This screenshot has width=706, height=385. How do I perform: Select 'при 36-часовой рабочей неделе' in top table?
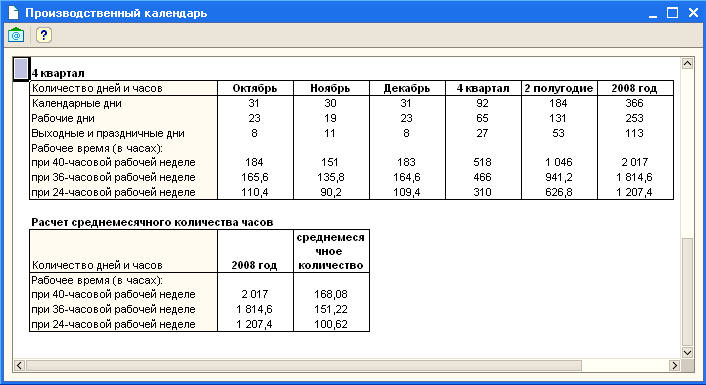coord(113,177)
